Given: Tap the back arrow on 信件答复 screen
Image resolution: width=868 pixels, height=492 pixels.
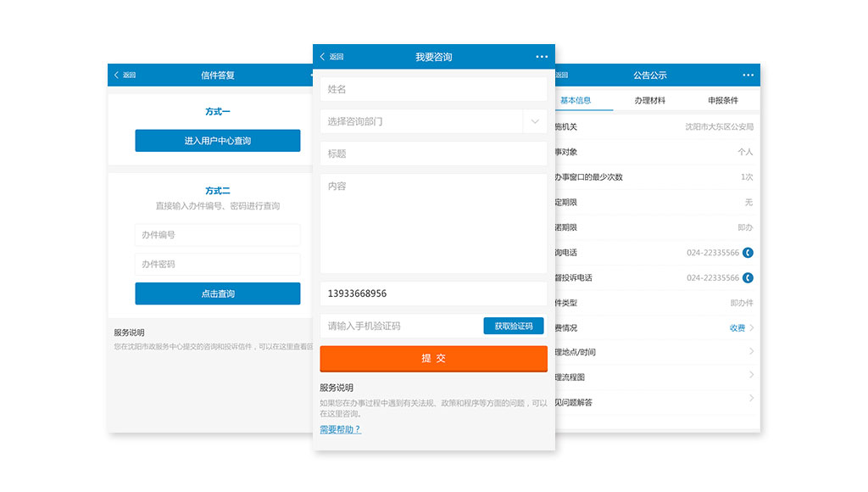Looking at the screenshot, I should 117,75.
